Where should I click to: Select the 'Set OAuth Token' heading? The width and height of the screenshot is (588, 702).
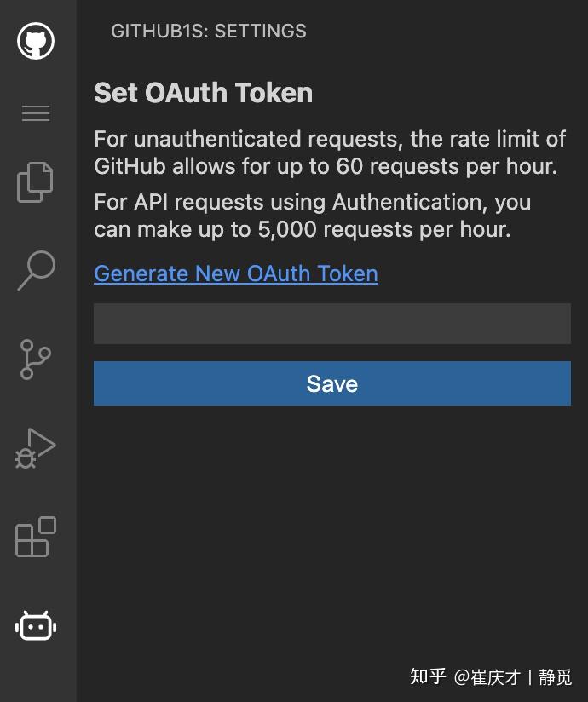tap(203, 93)
